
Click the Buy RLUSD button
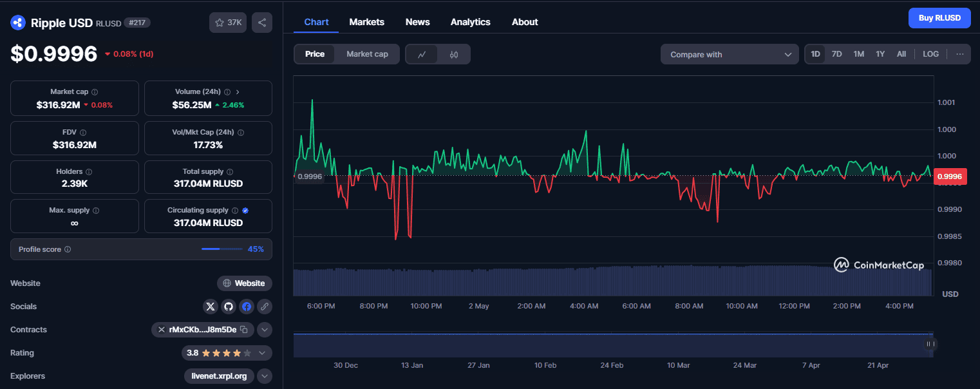939,18
